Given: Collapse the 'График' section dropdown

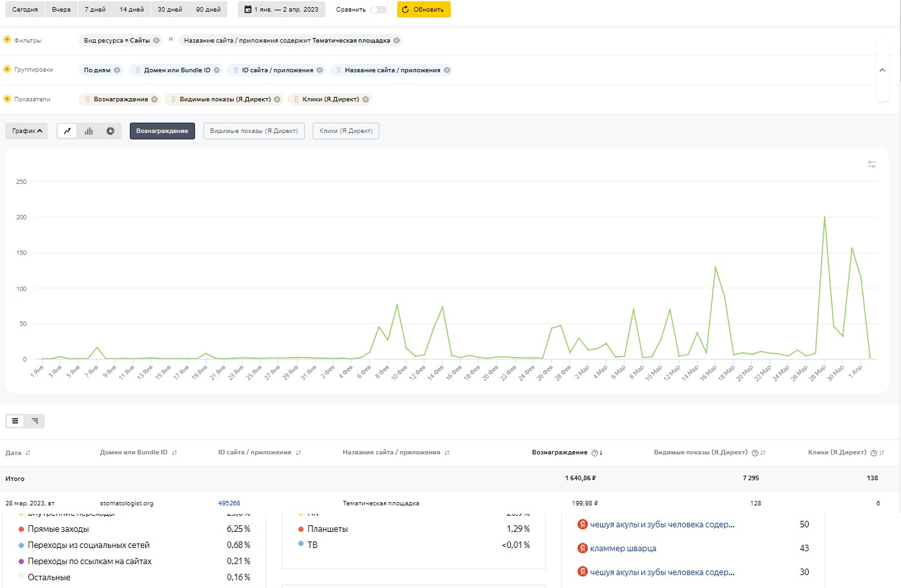Looking at the screenshot, I should click(x=26, y=131).
